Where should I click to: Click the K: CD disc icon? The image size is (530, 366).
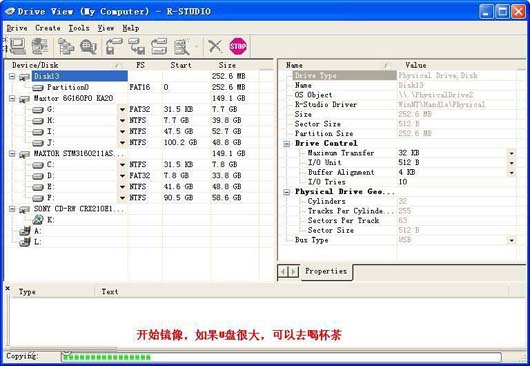coord(38,220)
